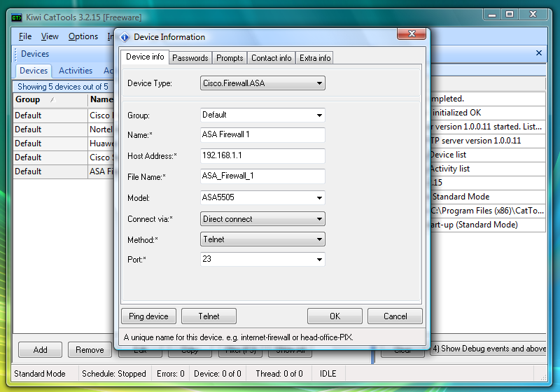Click the Ping device button

coord(148,316)
